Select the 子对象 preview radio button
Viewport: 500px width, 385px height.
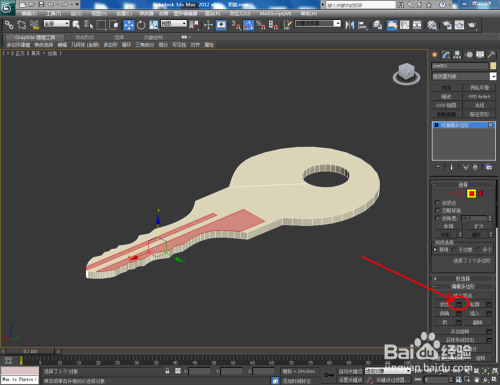(x=454, y=249)
